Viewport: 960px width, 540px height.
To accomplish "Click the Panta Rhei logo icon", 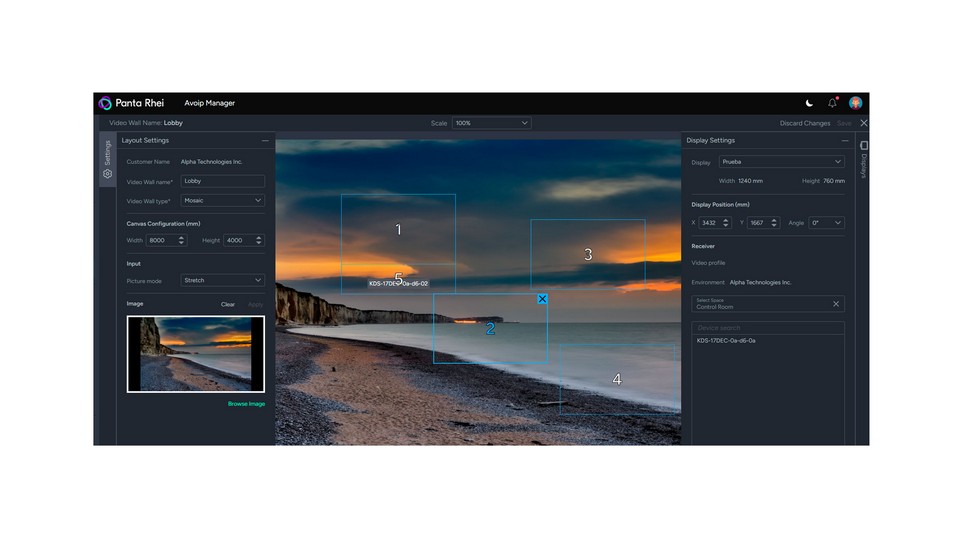I will point(105,103).
